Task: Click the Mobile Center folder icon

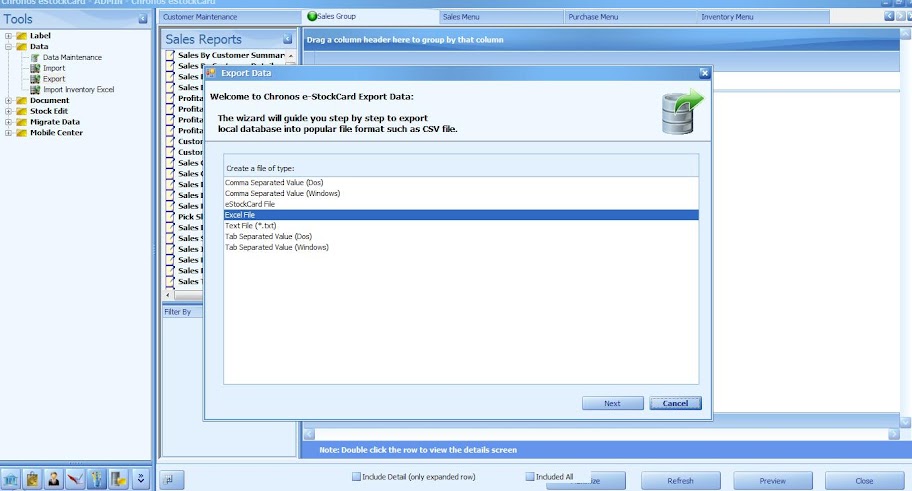Action: pos(22,133)
